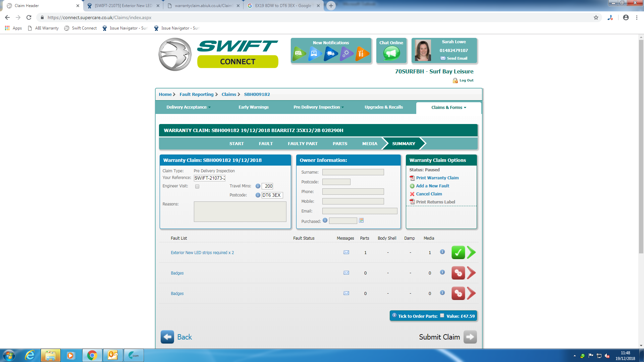
Task: Tick the Engineer Visit checkbox
Action: coord(197,186)
